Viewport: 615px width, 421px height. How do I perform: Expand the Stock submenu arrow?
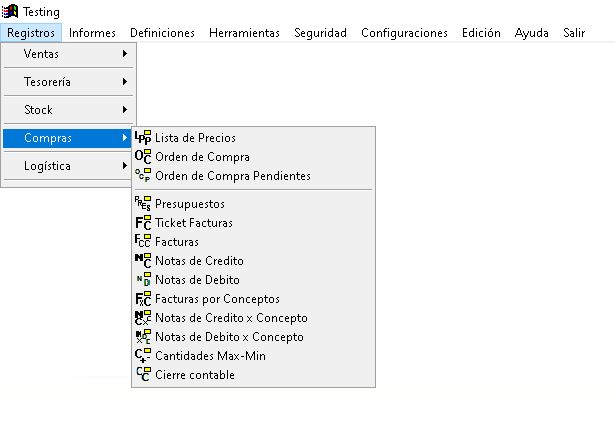[x=125, y=109]
